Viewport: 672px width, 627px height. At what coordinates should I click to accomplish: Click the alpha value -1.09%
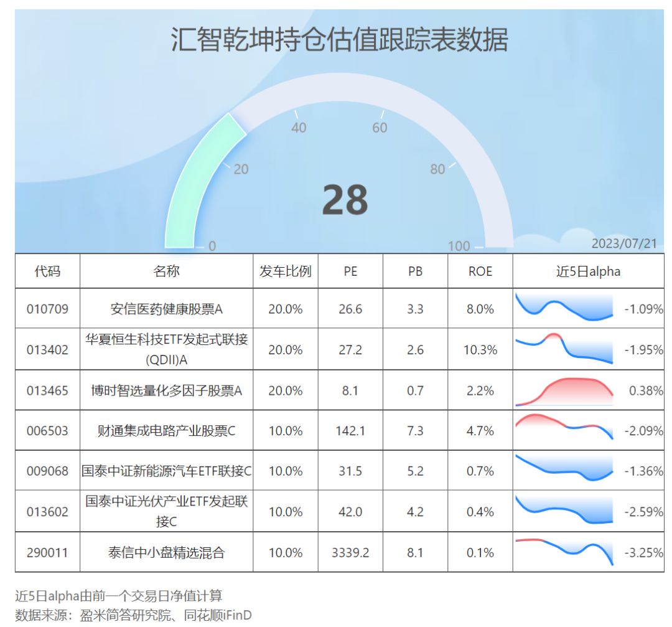coord(644,309)
